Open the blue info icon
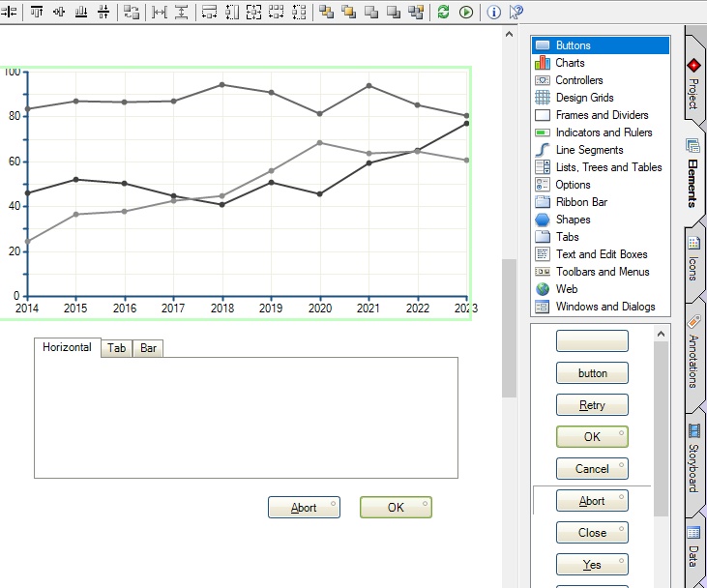The height and width of the screenshot is (588, 707). [x=493, y=12]
